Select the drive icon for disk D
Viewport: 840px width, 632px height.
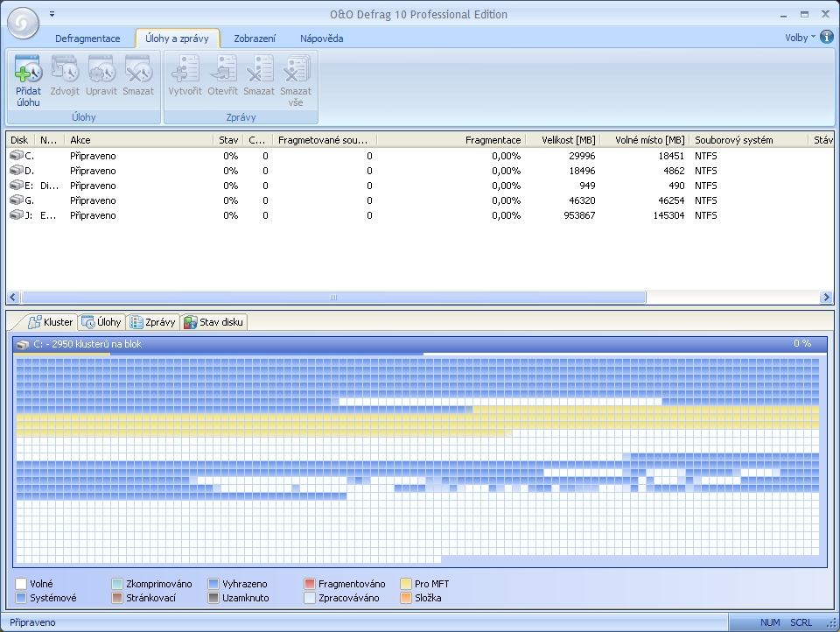[16, 171]
